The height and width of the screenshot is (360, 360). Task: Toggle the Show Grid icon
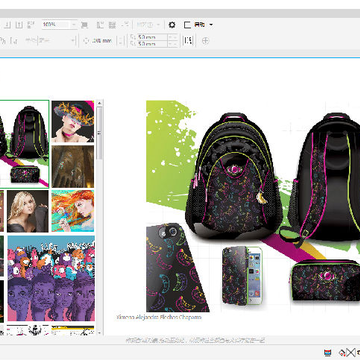point(112,25)
